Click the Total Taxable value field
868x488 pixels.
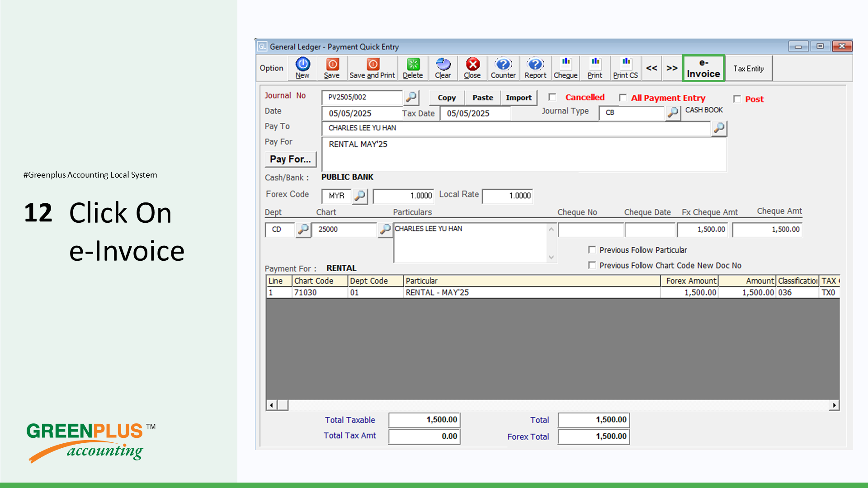(x=425, y=420)
